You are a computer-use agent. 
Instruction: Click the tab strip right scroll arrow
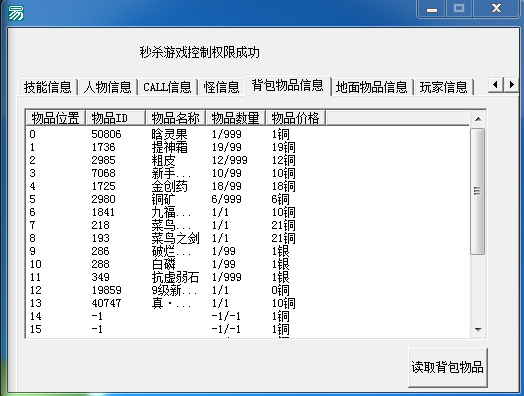point(511,85)
